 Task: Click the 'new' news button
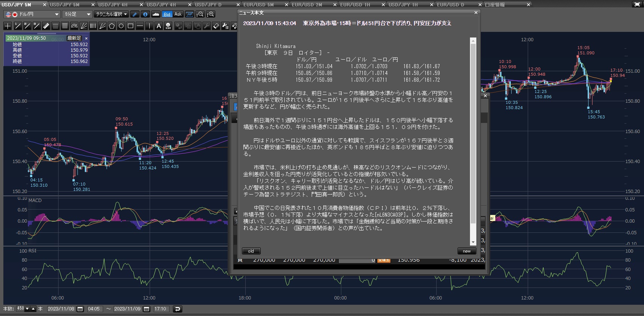click(467, 251)
